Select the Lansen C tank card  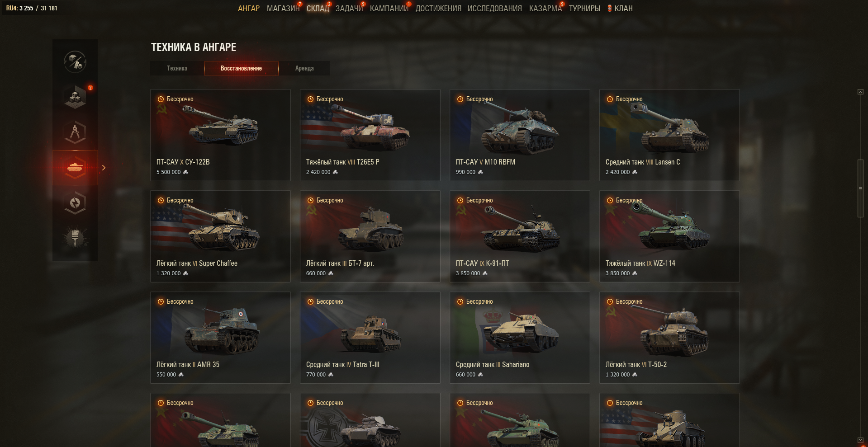click(x=669, y=135)
